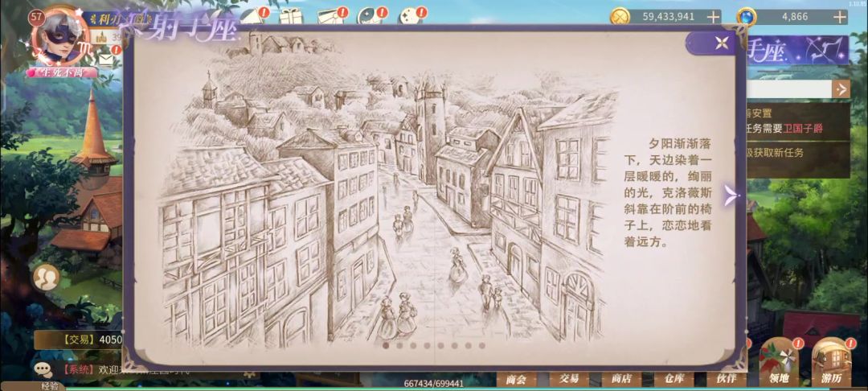
Task: Open the chat bubble icon
Action: click(x=43, y=369)
